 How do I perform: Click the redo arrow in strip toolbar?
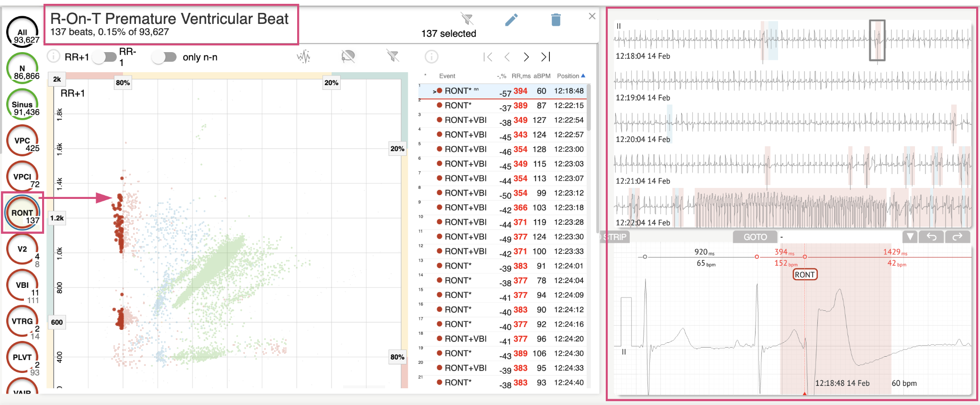point(957,237)
